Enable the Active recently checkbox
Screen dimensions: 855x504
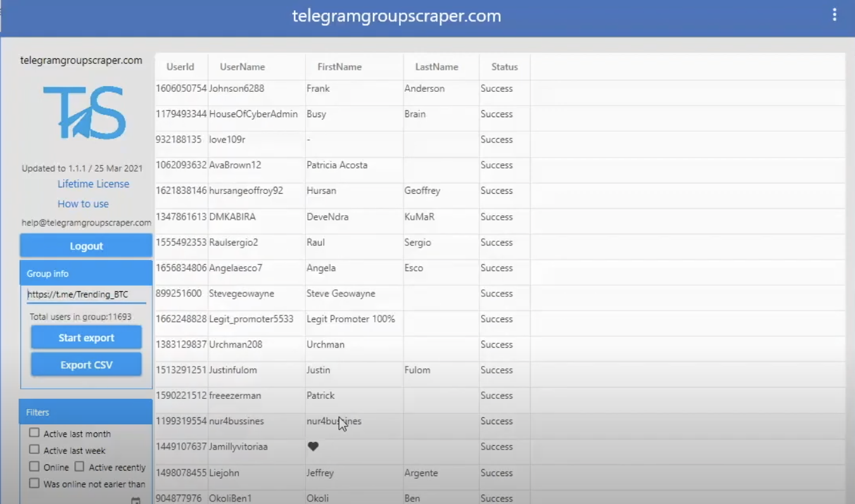[x=79, y=467]
